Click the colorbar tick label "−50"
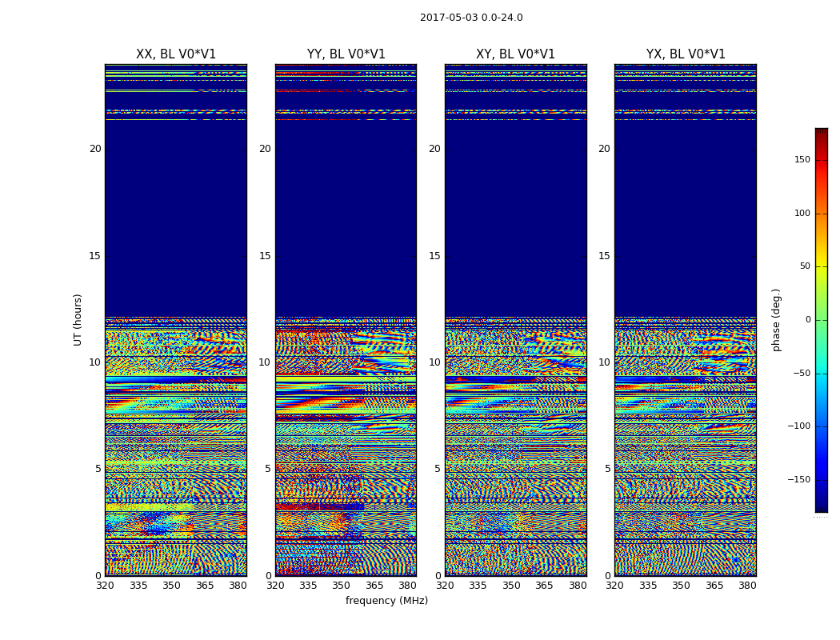 pyautogui.click(x=802, y=373)
